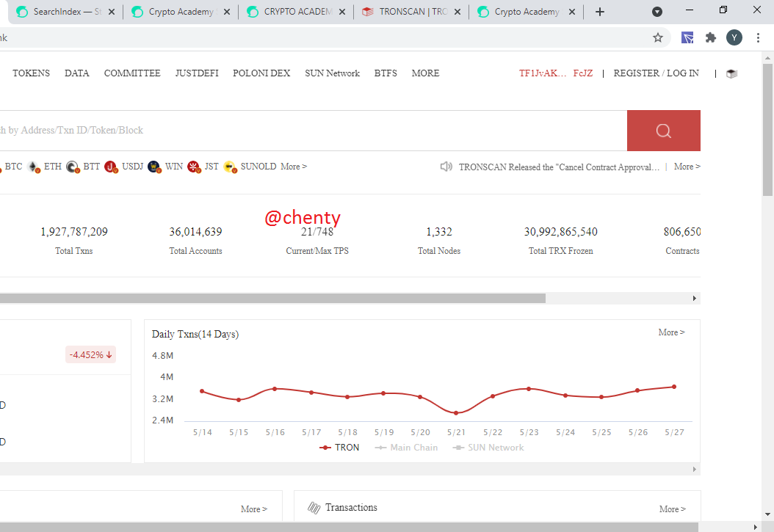The width and height of the screenshot is (774, 532).
Task: Click the BTC token label
Action: click(13, 167)
